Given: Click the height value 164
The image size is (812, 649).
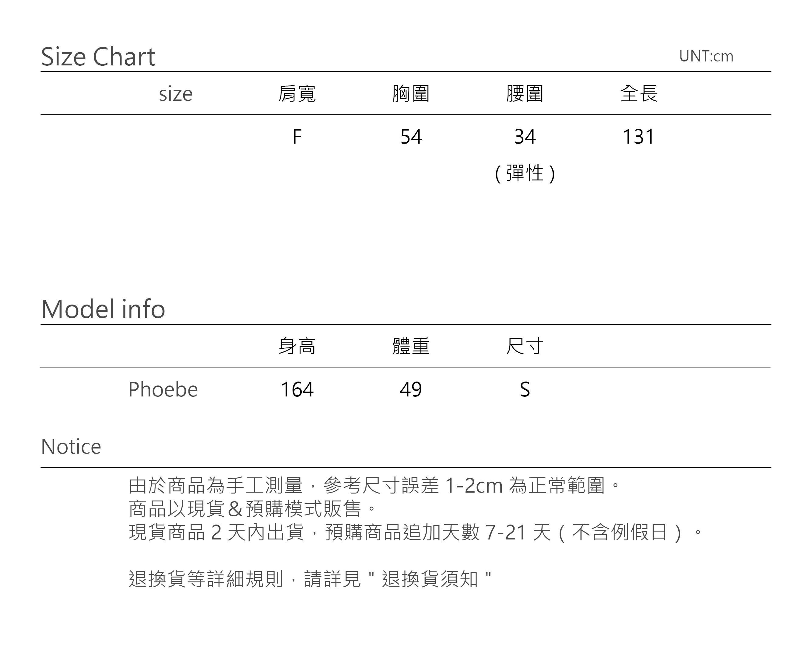Looking at the screenshot, I should click(x=297, y=389).
